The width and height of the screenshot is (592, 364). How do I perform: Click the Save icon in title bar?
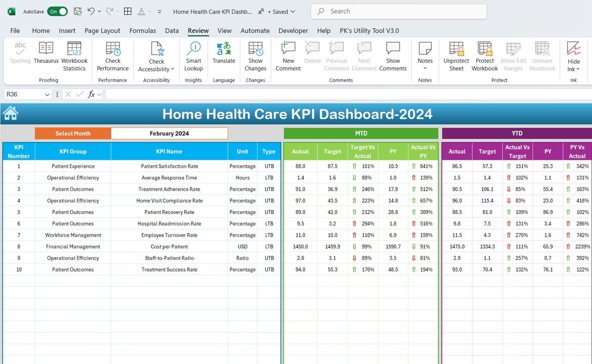[x=78, y=11]
